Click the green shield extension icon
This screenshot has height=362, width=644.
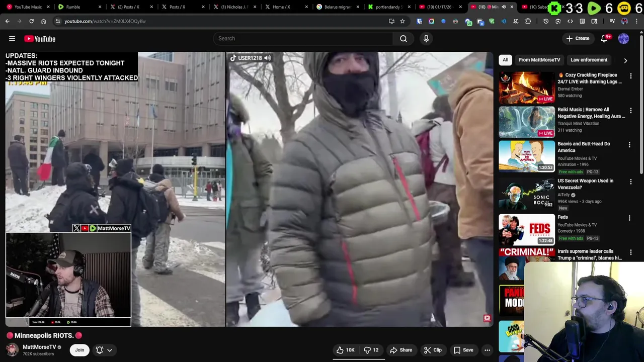click(492, 21)
